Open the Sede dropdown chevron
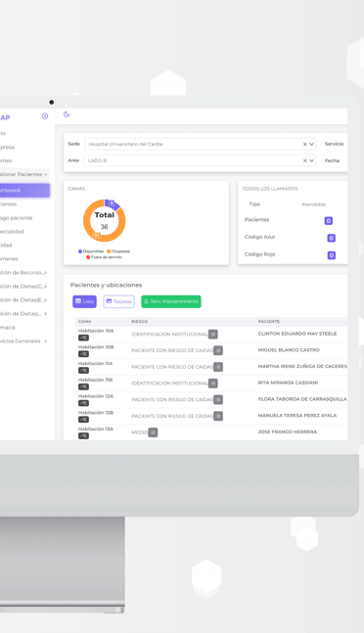Viewport: 364px width, 633px height. point(311,144)
